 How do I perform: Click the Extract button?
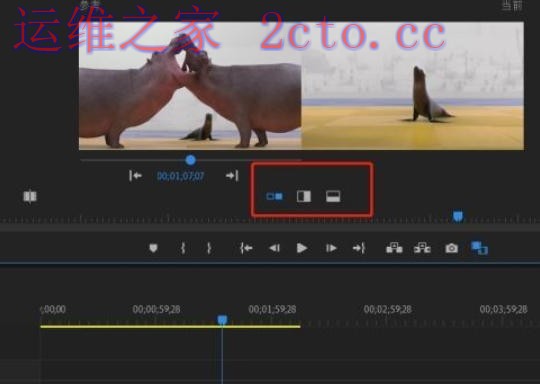422,248
